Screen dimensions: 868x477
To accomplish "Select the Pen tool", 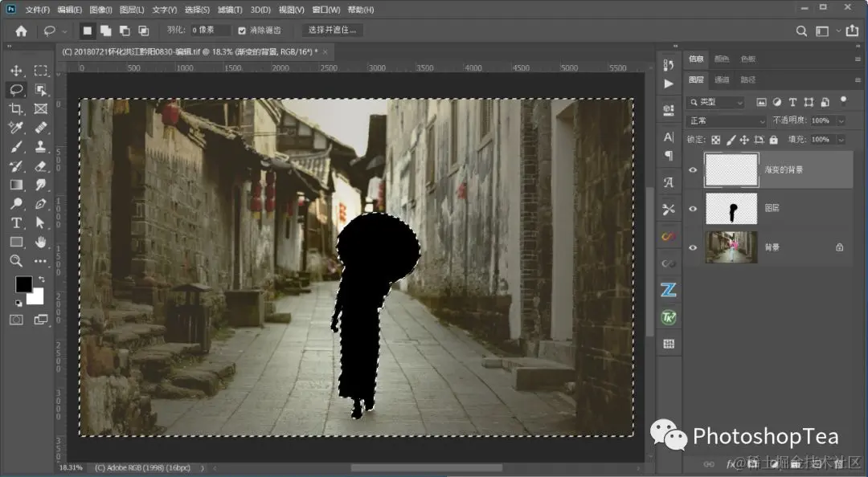I will [40, 204].
